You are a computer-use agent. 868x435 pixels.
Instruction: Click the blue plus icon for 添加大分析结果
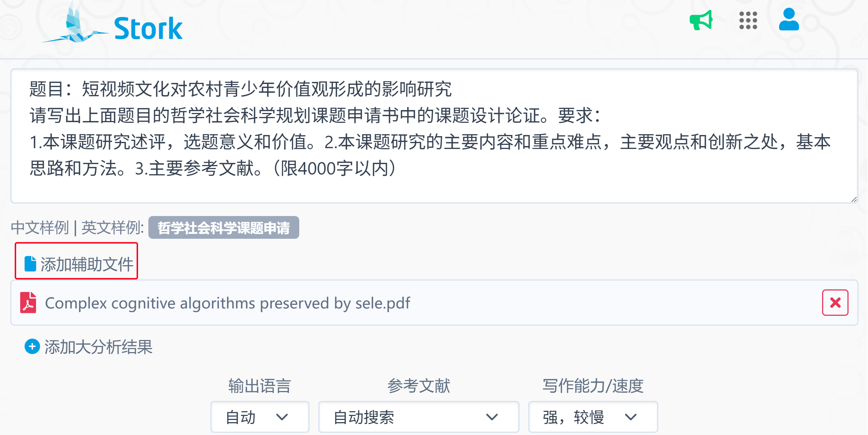point(32,346)
